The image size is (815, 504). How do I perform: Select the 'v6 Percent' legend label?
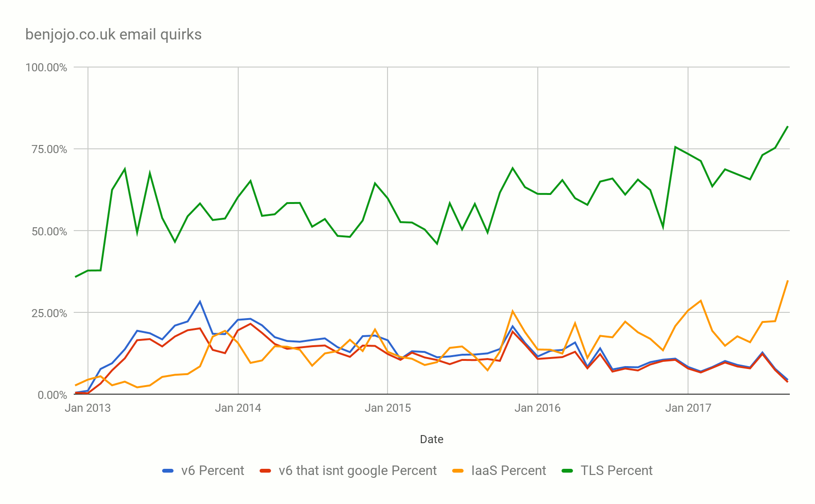tap(213, 471)
